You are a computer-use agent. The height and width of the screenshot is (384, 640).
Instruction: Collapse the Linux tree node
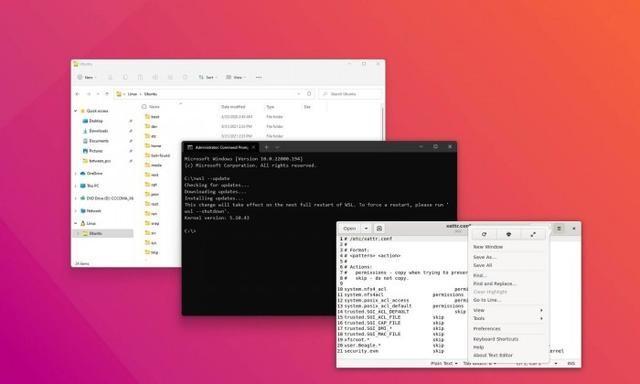(x=76, y=224)
